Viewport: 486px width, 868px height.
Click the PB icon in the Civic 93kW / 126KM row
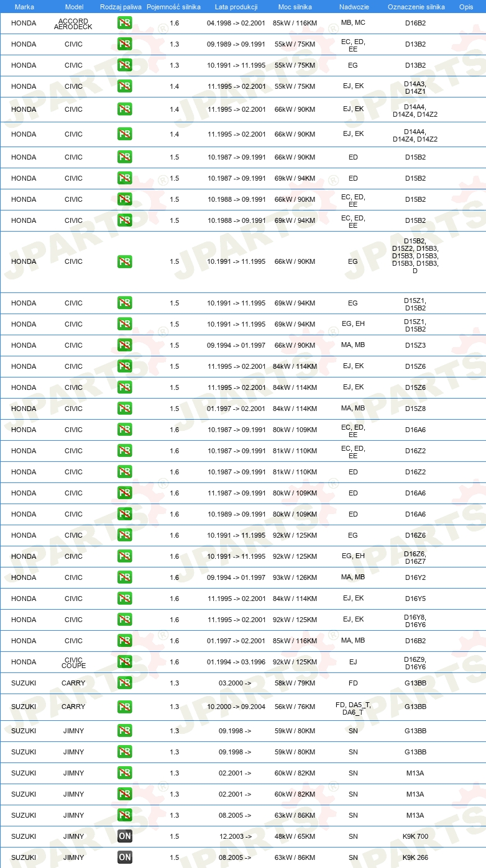point(124,577)
